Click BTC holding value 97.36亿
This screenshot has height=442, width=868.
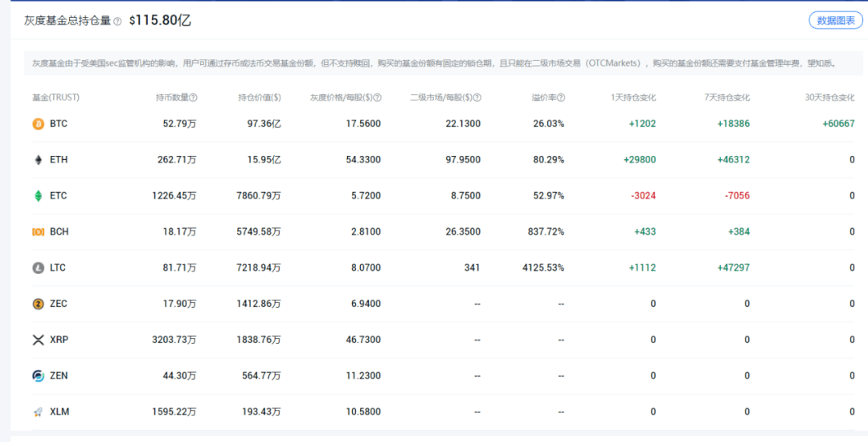point(264,124)
